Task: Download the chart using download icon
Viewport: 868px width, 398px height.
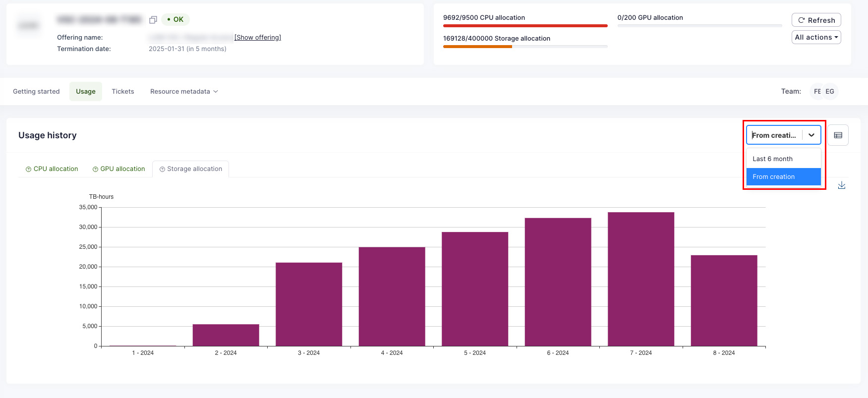Action: 841,185
